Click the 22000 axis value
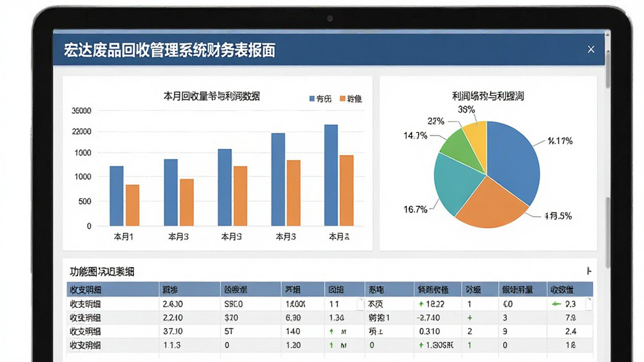 81,132
